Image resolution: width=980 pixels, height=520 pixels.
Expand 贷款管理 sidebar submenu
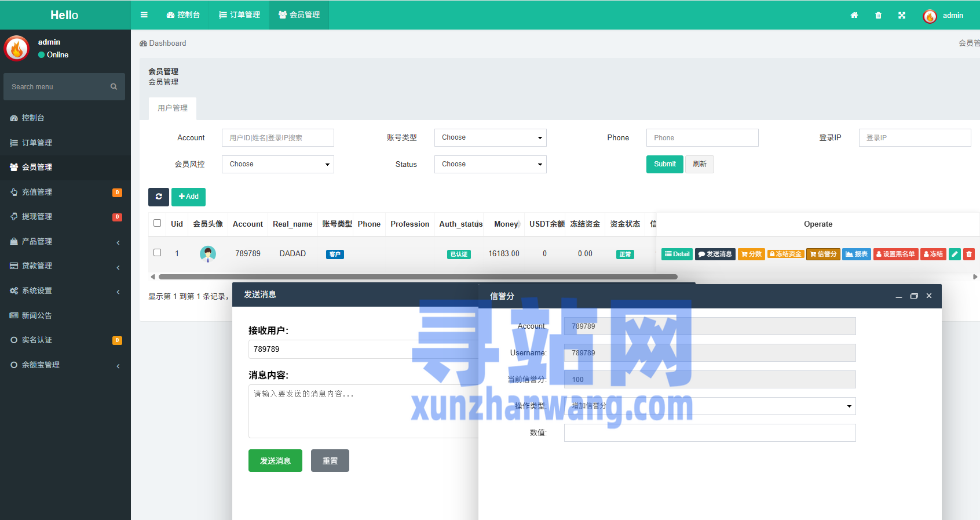coord(65,266)
